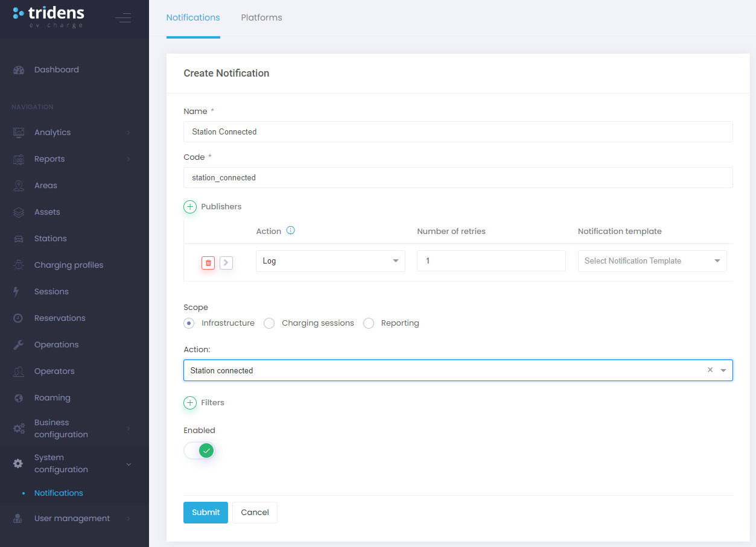Click into the Number of retries field
The width and height of the screenshot is (756, 547).
(491, 261)
